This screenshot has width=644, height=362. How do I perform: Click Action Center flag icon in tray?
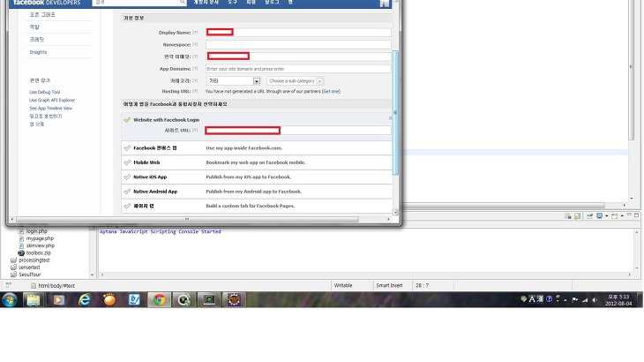[574, 300]
